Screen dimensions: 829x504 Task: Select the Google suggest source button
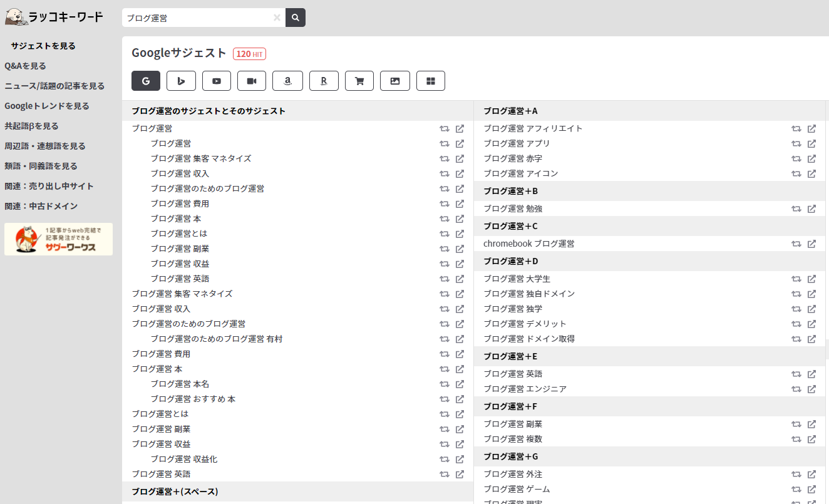(x=146, y=81)
